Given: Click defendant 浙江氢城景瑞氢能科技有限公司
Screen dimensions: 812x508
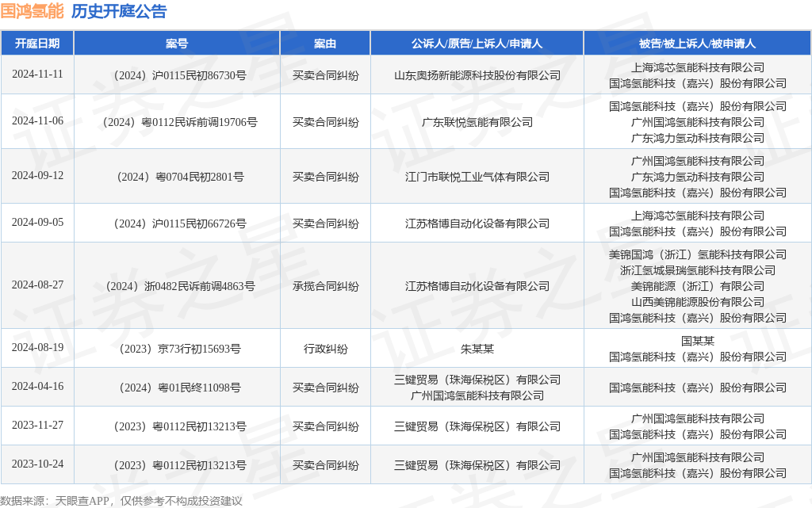Looking at the screenshot, I should pyautogui.click(x=698, y=270).
